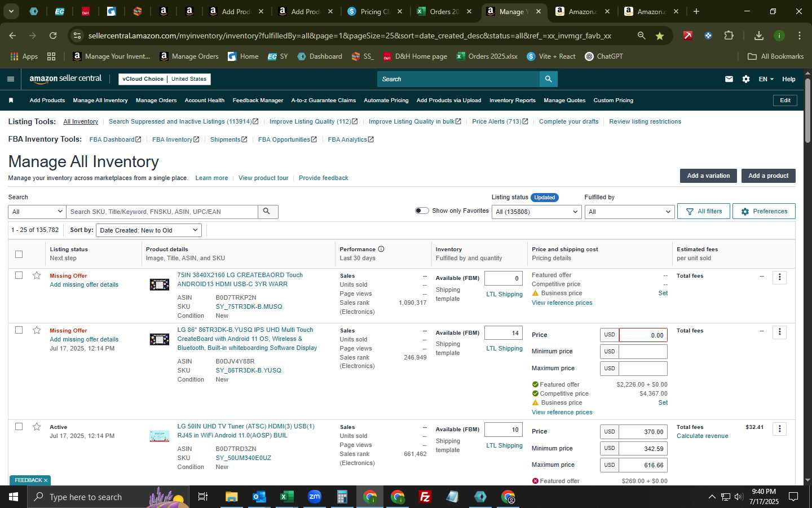
Task: Show hidden system tray icons chevron
Action: [712, 497]
